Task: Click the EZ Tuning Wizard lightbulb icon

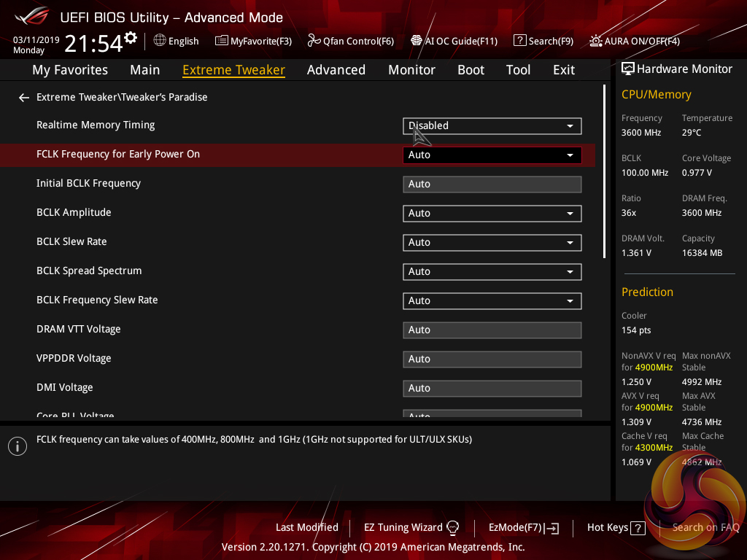Action: point(452,527)
